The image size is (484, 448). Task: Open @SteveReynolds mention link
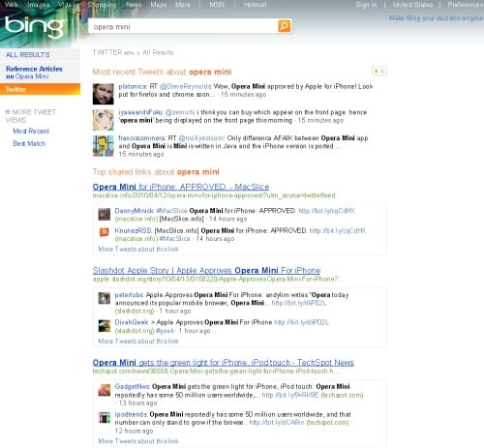point(186,86)
